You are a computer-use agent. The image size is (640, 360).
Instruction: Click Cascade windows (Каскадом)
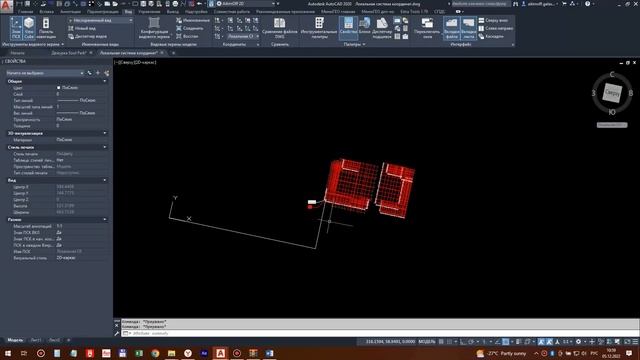coord(491,36)
